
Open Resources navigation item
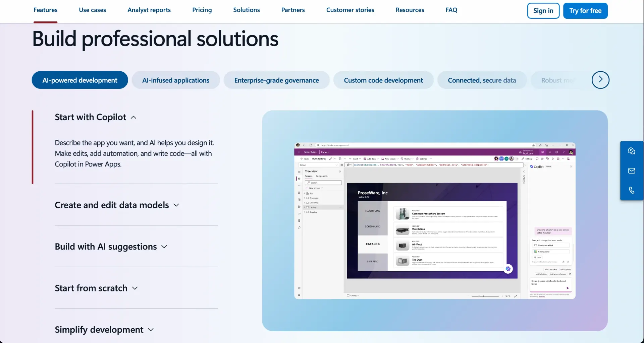410,10
